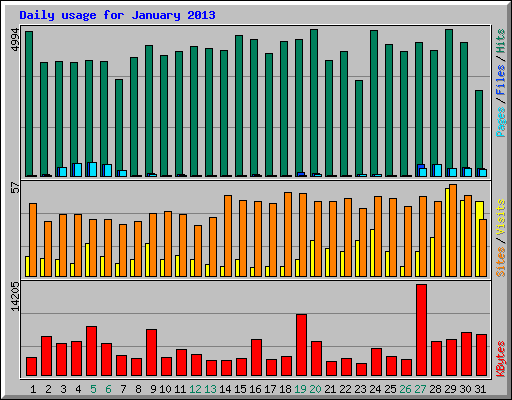Select the yellow bar for day 24
512x400 pixels.
click(372, 253)
